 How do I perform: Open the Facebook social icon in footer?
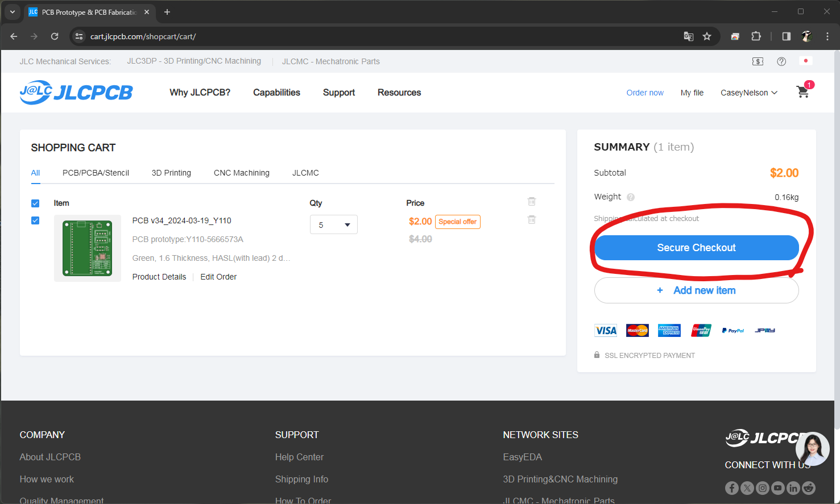click(x=732, y=488)
